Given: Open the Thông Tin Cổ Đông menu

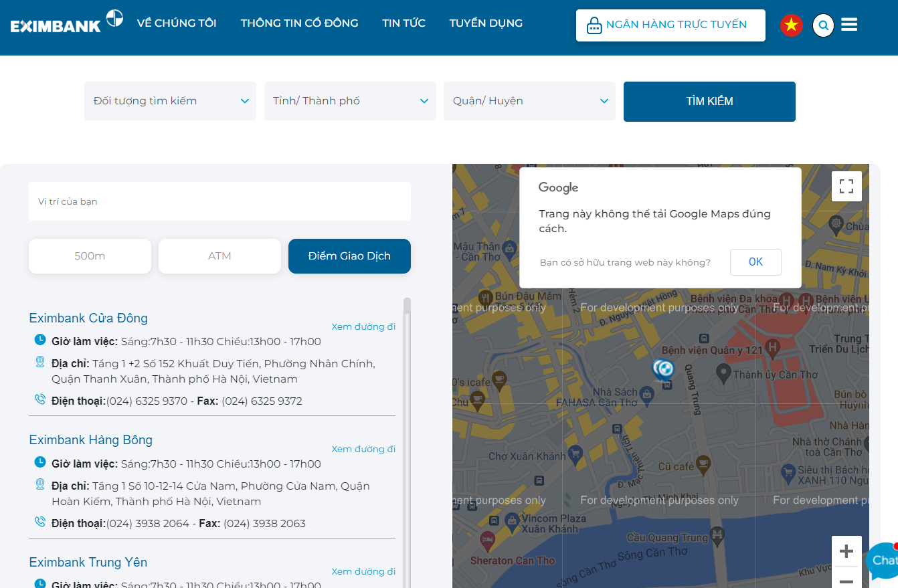Looking at the screenshot, I should pyautogui.click(x=299, y=23).
